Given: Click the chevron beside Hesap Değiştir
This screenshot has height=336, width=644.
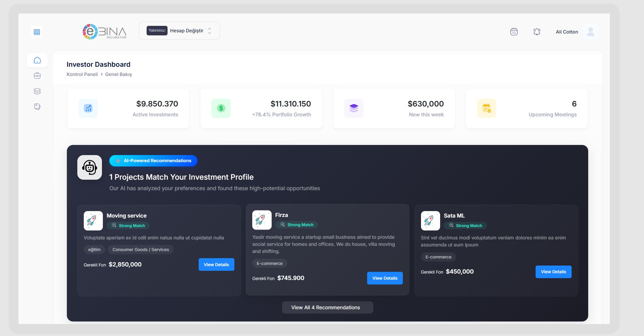Looking at the screenshot, I should pos(209,30).
